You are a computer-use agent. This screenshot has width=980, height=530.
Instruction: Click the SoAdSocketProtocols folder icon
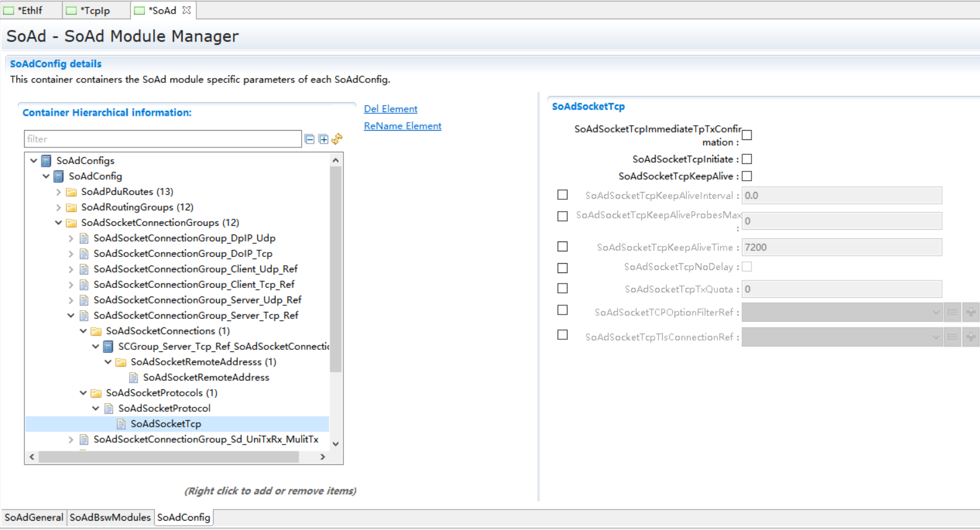click(96, 393)
